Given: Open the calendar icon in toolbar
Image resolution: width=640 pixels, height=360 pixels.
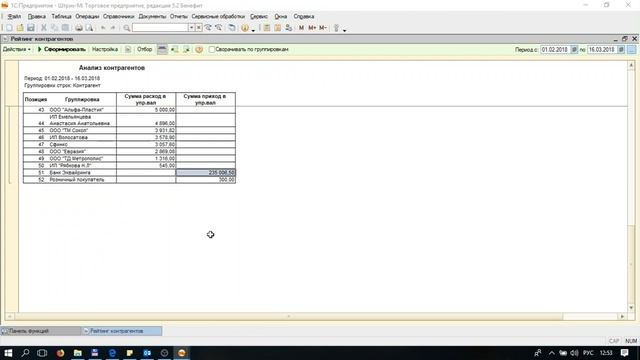Looking at the screenshot, I should [x=278, y=28].
